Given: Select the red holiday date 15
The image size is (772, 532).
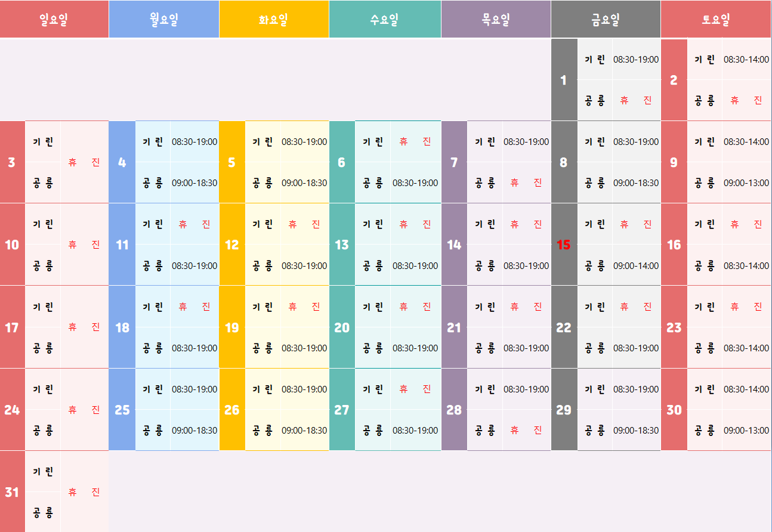Looking at the screenshot, I should pyautogui.click(x=564, y=245).
